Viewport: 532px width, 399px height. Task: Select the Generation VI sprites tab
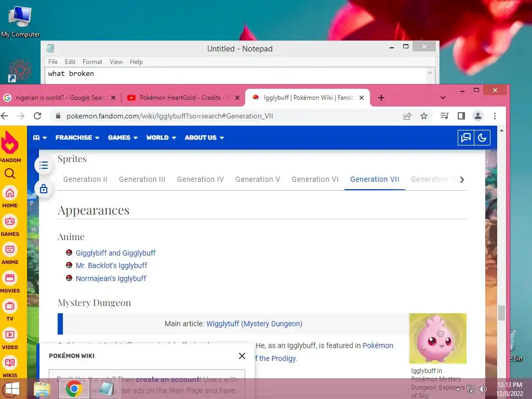[x=315, y=179]
